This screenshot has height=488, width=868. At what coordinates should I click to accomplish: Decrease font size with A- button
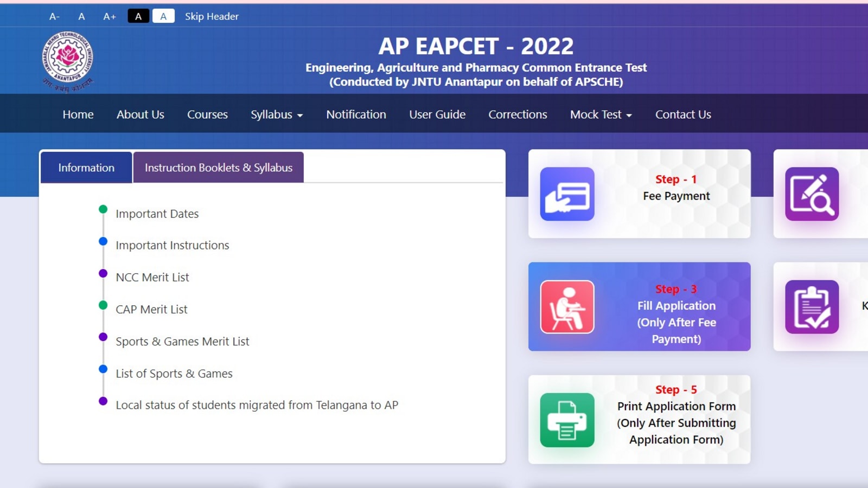(x=54, y=16)
